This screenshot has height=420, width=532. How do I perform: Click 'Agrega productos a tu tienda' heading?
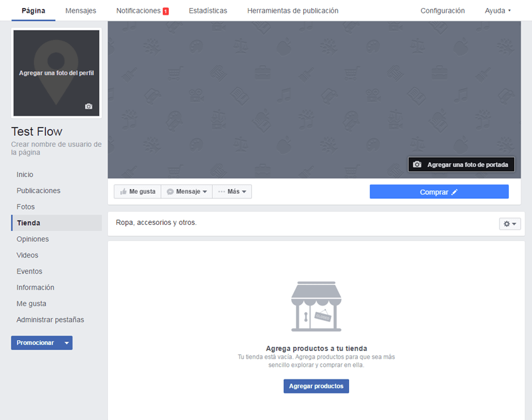pos(317,348)
